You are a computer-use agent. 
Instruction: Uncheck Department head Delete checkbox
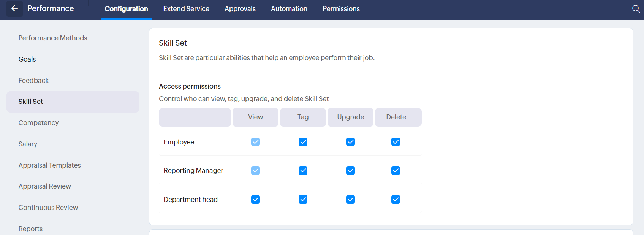[396, 200]
